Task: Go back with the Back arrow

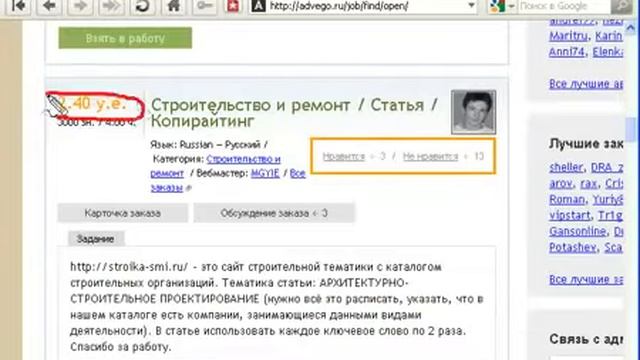Action: tap(49, 6)
